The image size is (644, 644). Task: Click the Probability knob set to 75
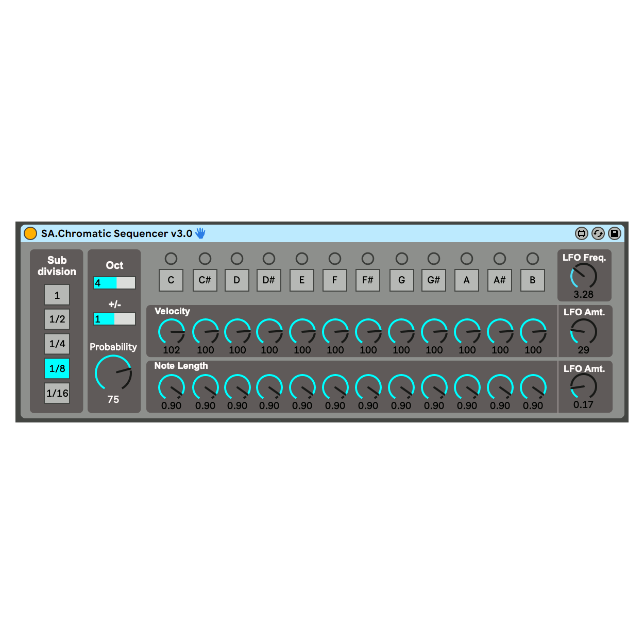(x=113, y=373)
